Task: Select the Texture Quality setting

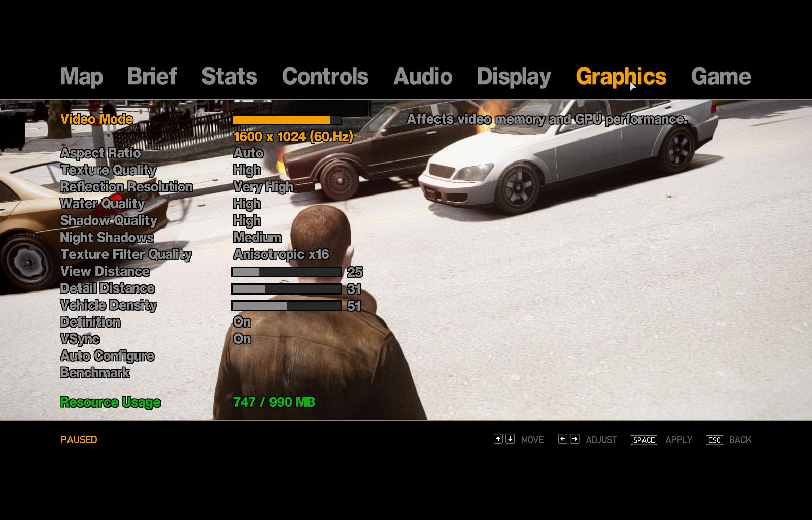Action: 108,170
